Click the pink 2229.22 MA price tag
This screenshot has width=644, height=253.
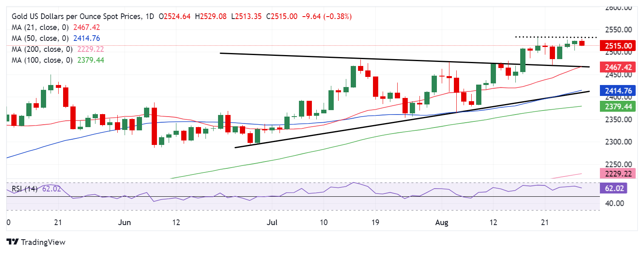click(618, 174)
